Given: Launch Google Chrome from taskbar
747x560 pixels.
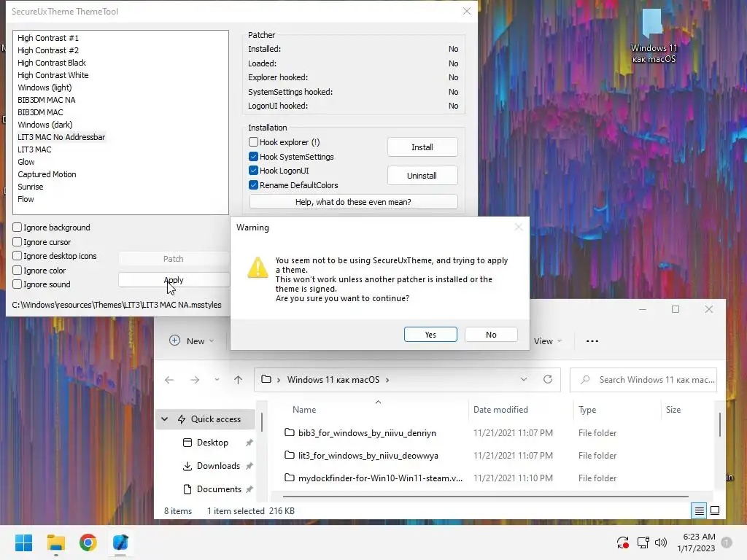Looking at the screenshot, I should 88,542.
